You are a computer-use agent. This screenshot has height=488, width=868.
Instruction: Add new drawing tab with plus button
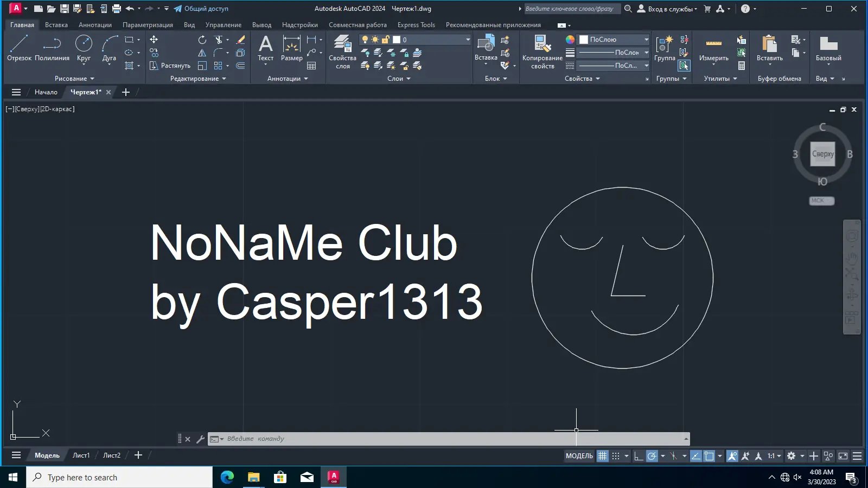pos(126,92)
